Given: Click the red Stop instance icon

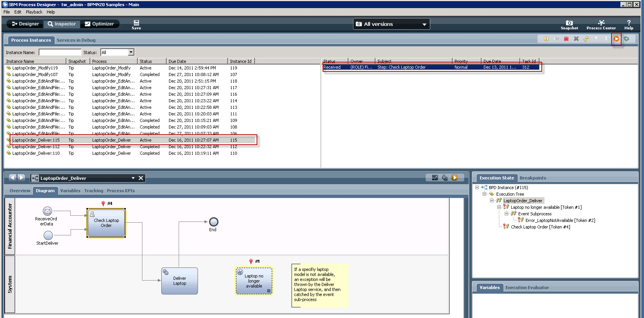Looking at the screenshot, I should pyautogui.click(x=566, y=39).
